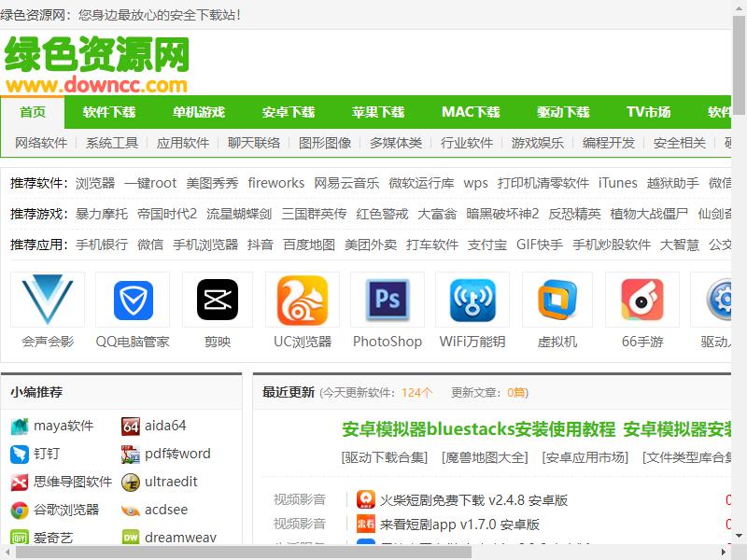Viewport: 747px width, 560px height.
Task: Click the 思维导图软件 icon
Action: (20, 483)
